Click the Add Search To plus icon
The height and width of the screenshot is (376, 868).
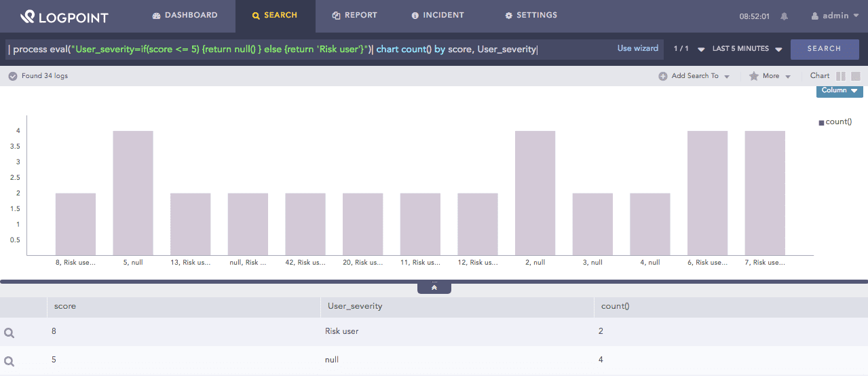pos(663,77)
